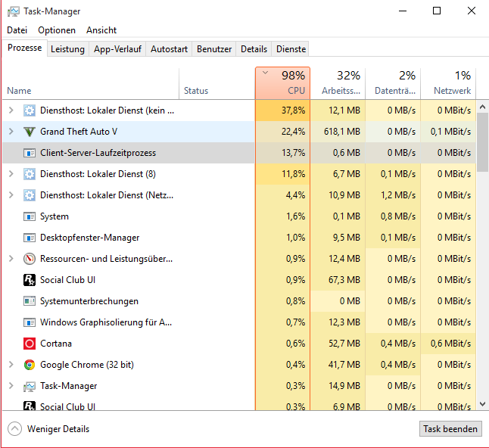Select the Windows Graphisolierung für A… name

106,322
